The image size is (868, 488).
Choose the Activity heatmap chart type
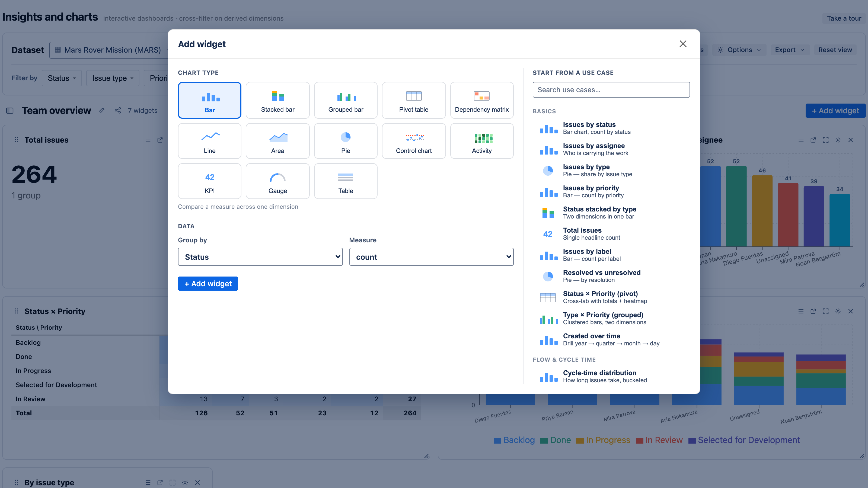tap(481, 141)
